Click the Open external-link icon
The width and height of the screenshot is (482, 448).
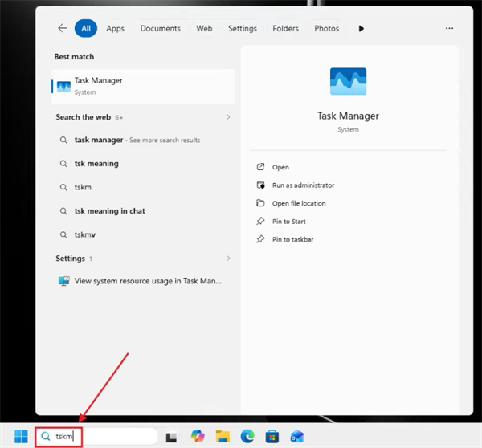(260, 167)
